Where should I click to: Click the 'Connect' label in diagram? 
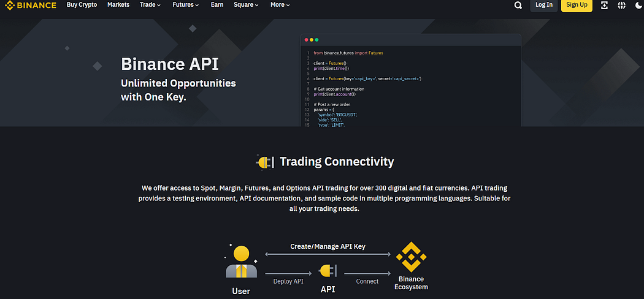click(367, 281)
